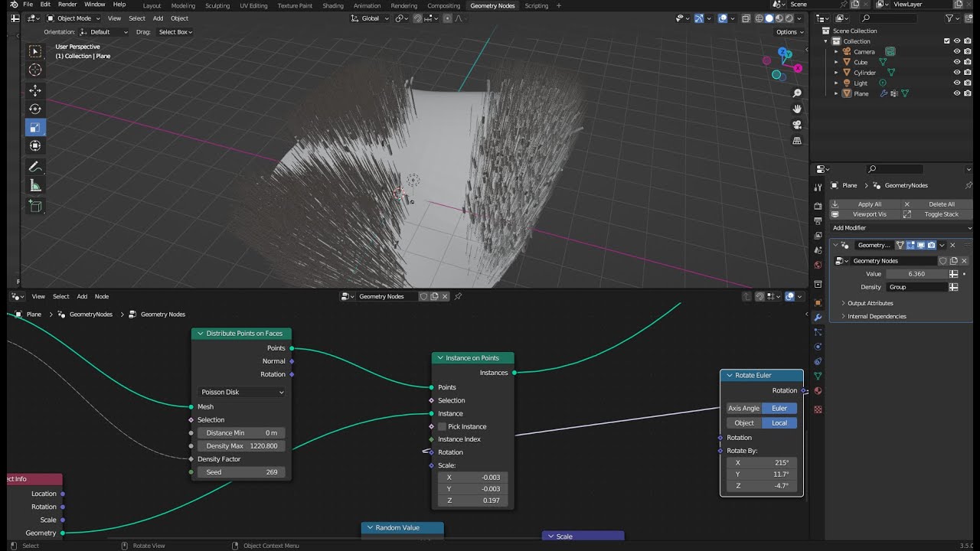Image resolution: width=980 pixels, height=551 pixels.
Task: Click fake user shield on Geometry Nodes
Action: point(423,296)
